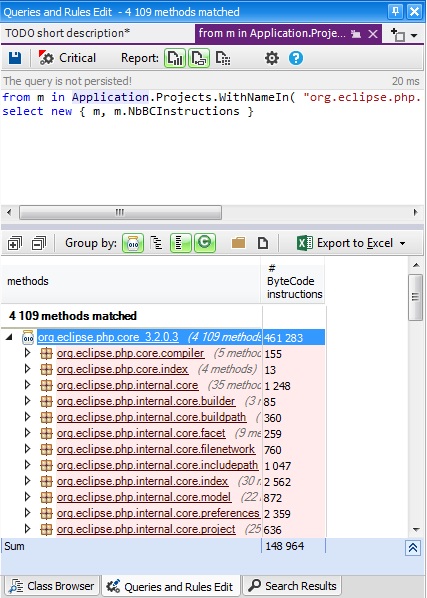Screen dimensions: 427x598
Task: Expand all result rows with the plus icon
Action: point(15,243)
